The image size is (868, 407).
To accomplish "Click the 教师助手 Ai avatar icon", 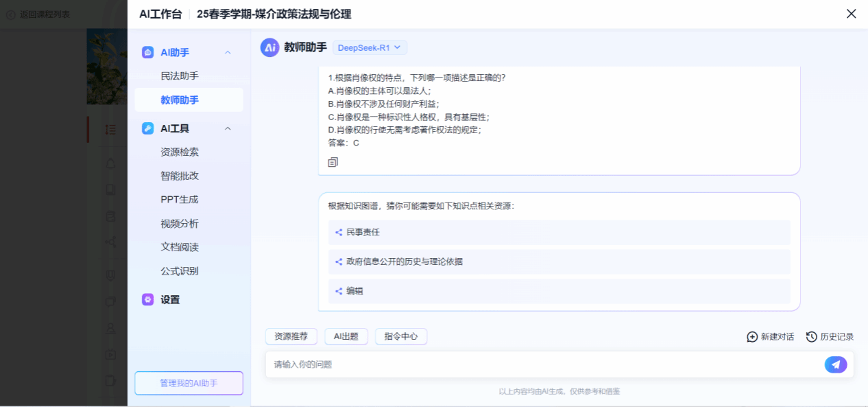I will click(269, 47).
